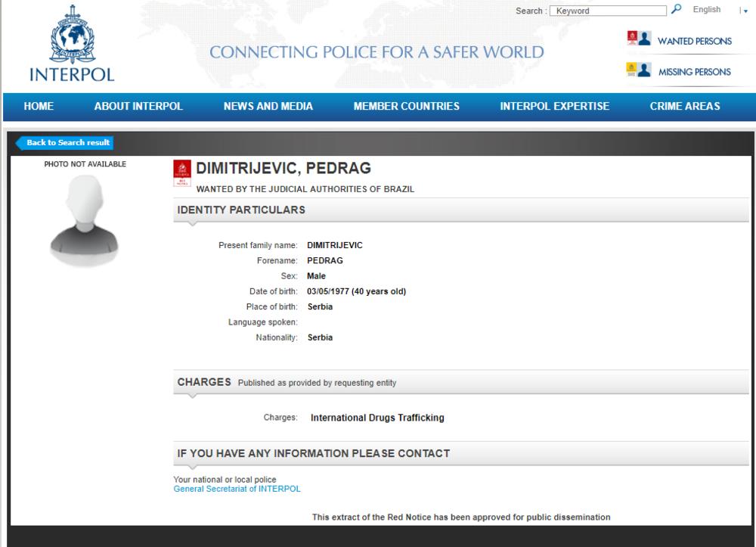
Task: Click the magnifying glass search icon
Action: pos(677,10)
